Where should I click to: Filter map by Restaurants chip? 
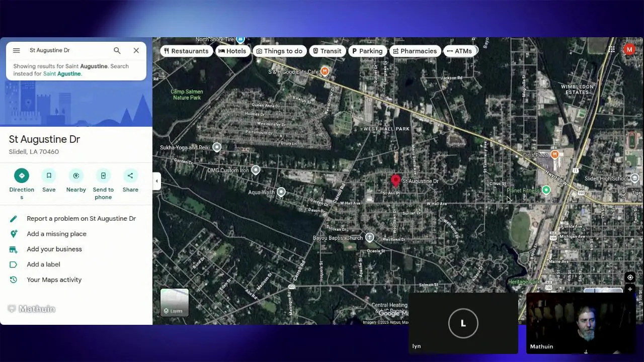186,51
